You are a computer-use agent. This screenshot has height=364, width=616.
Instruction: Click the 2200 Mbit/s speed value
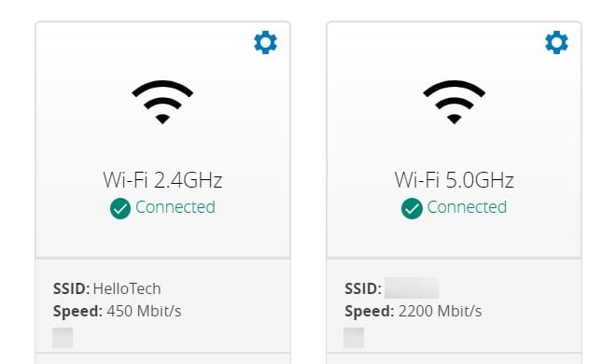click(440, 311)
